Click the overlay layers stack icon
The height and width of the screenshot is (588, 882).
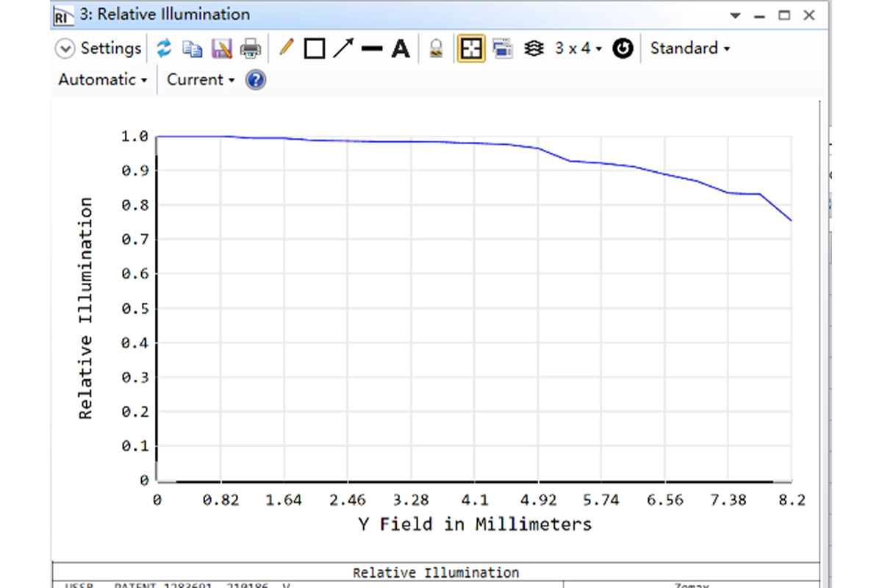pyautogui.click(x=534, y=49)
